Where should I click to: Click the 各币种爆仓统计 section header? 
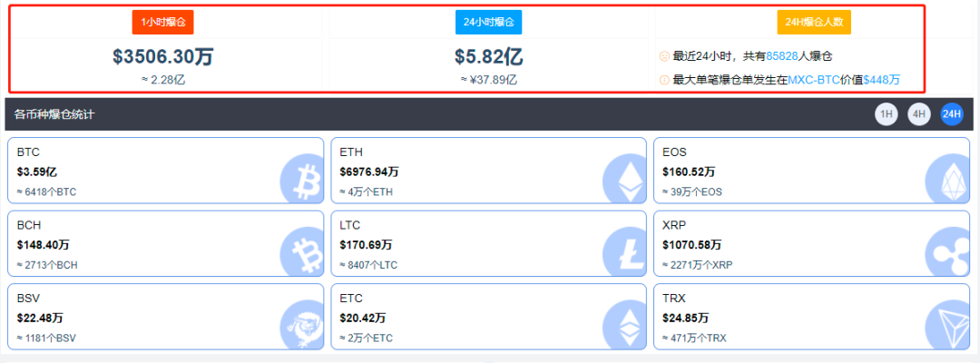(x=54, y=114)
